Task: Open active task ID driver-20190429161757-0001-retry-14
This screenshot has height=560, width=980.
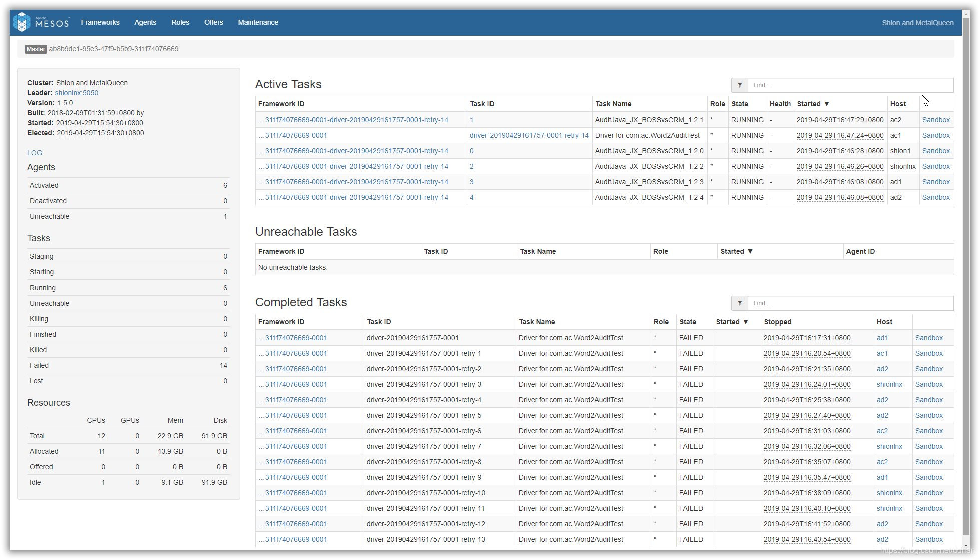Action: tap(529, 135)
